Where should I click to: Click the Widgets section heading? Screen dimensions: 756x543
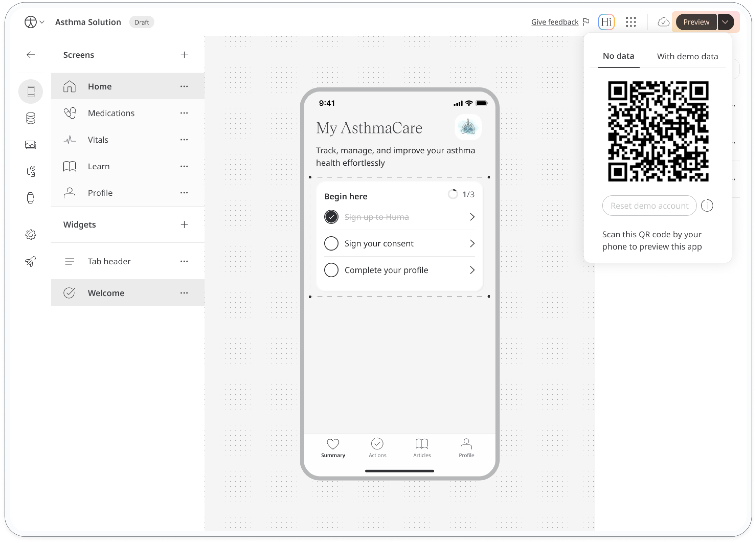tap(79, 225)
